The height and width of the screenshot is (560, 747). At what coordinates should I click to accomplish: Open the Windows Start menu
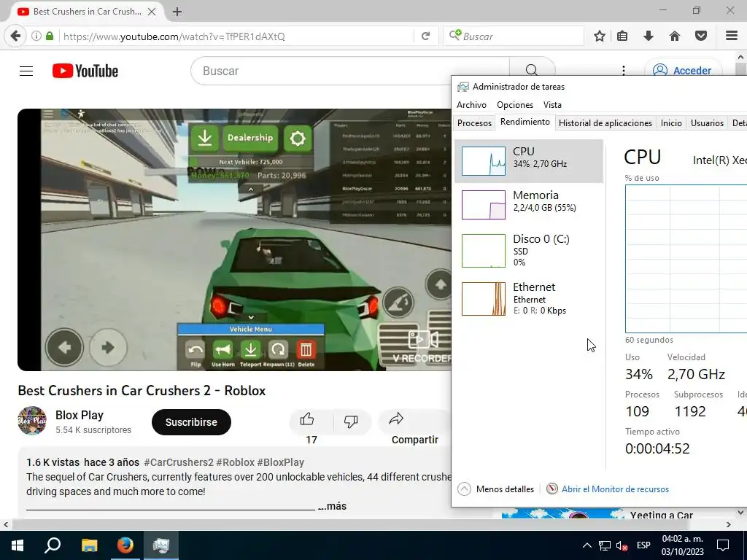[x=18, y=545]
